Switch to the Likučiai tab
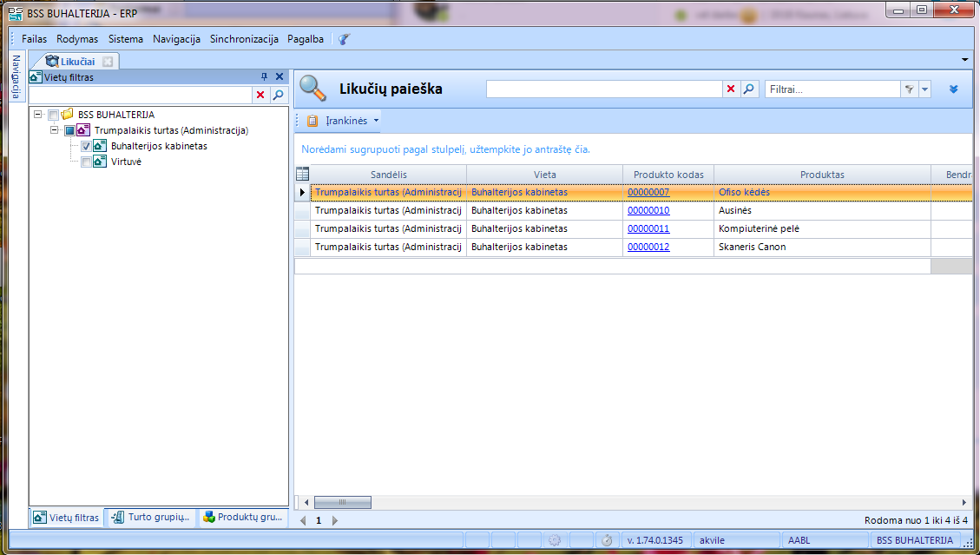 coord(77,62)
